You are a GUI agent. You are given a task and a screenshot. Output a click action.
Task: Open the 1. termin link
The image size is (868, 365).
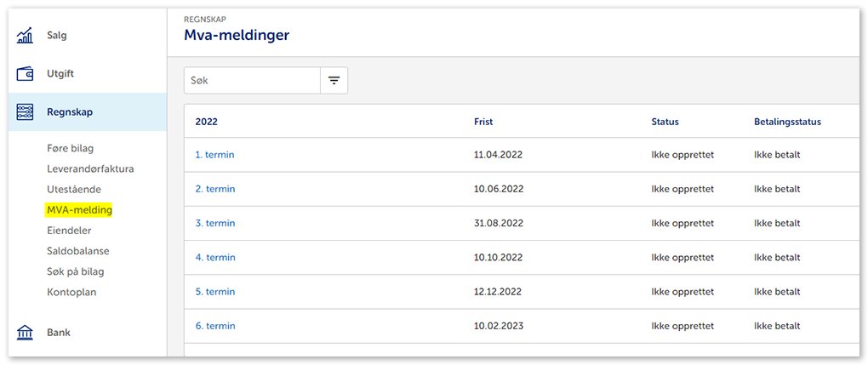pos(214,155)
